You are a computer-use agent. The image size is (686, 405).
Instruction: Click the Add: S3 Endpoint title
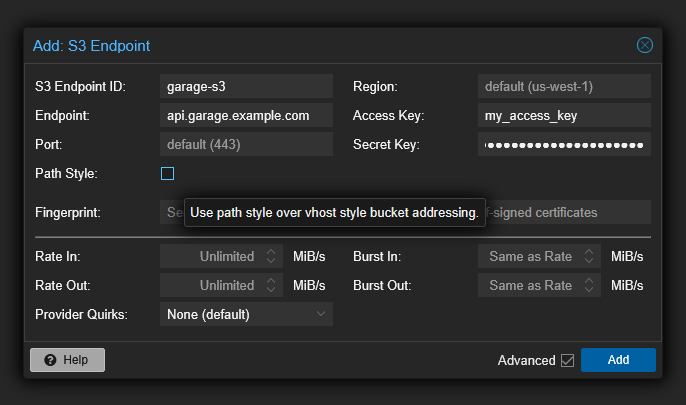pyautogui.click(x=91, y=45)
